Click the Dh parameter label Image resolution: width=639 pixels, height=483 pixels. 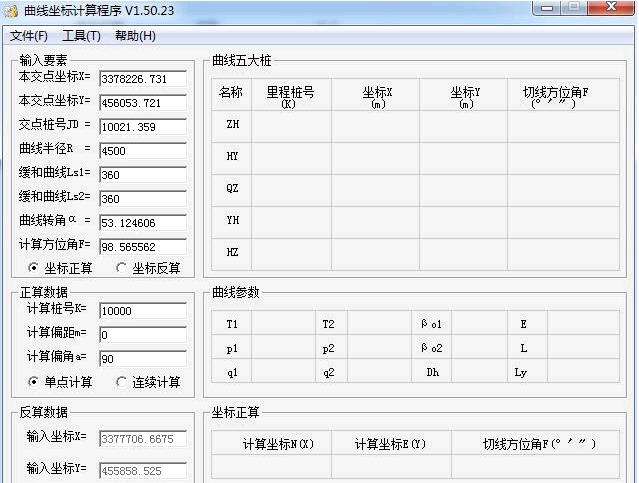pos(432,373)
